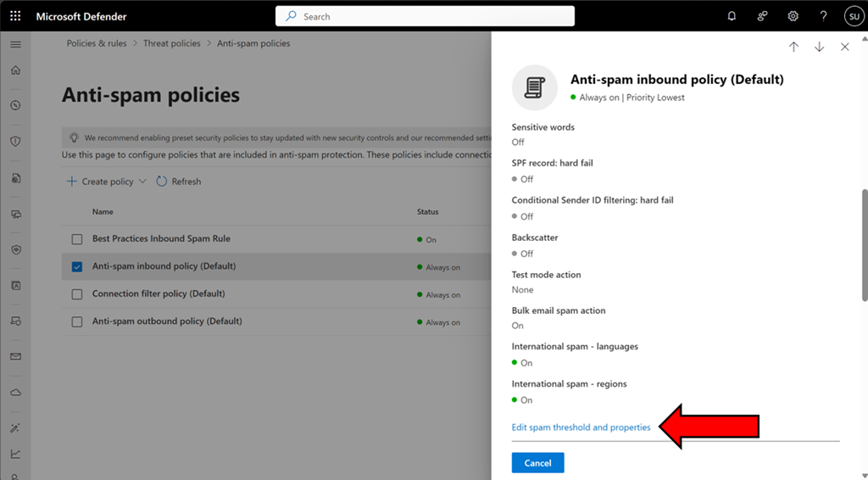Click the details panel vertical scrollbar
The width and height of the screenshot is (868, 480).
point(864,244)
